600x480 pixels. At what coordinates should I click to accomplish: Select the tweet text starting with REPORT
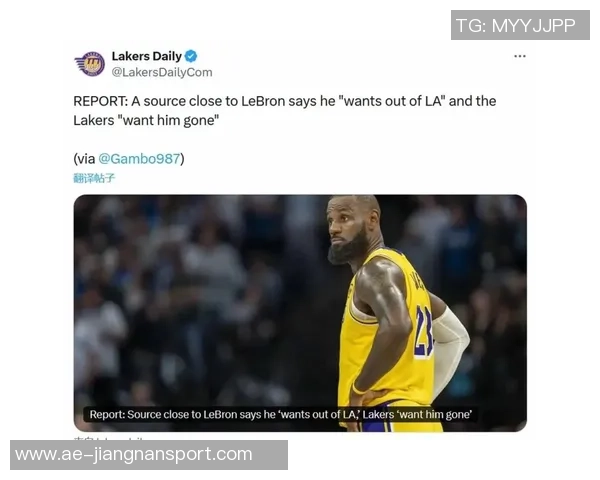coord(285,111)
